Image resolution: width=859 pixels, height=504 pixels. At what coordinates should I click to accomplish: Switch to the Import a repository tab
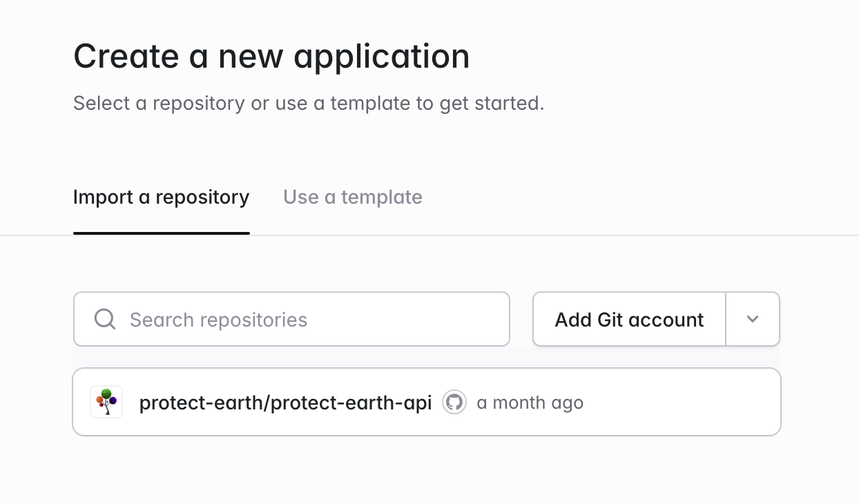coord(161,197)
